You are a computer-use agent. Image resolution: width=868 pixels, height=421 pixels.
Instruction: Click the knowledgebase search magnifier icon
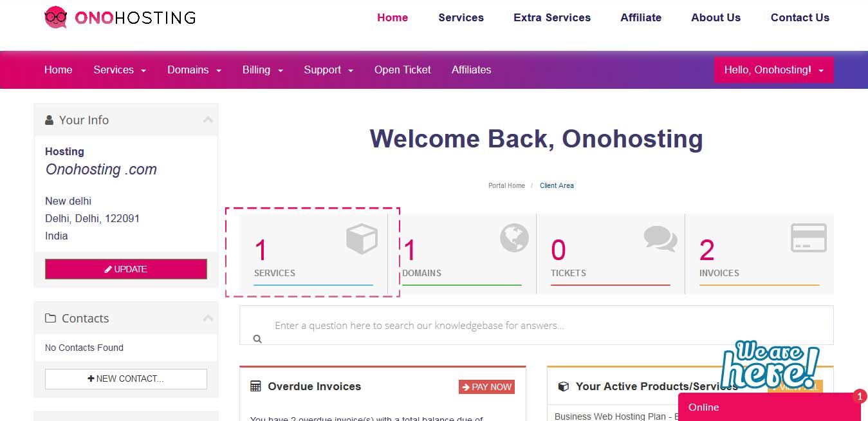[x=257, y=339]
